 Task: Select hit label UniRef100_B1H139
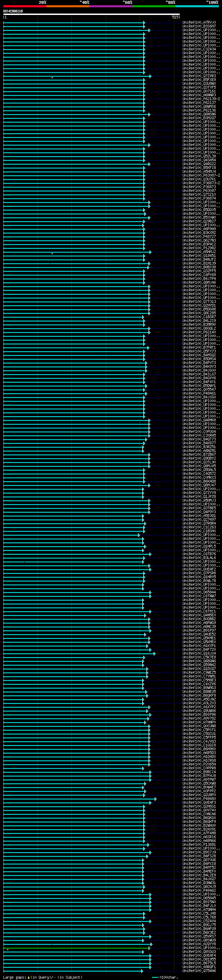pos(199,263)
